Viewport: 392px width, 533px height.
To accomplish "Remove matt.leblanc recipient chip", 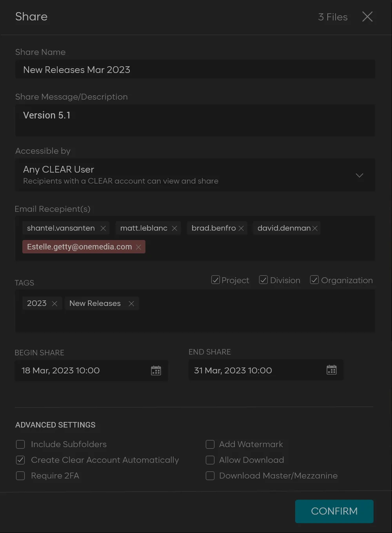I will click(174, 228).
